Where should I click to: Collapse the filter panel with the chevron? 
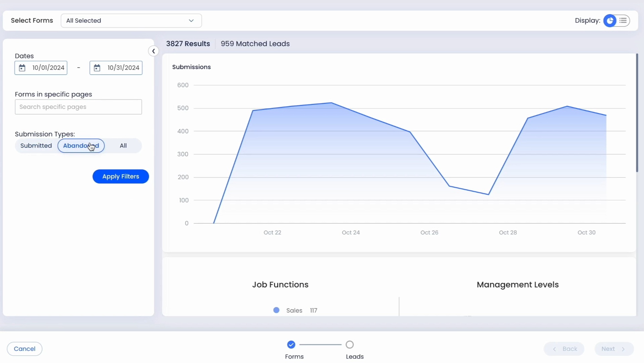pos(153,51)
